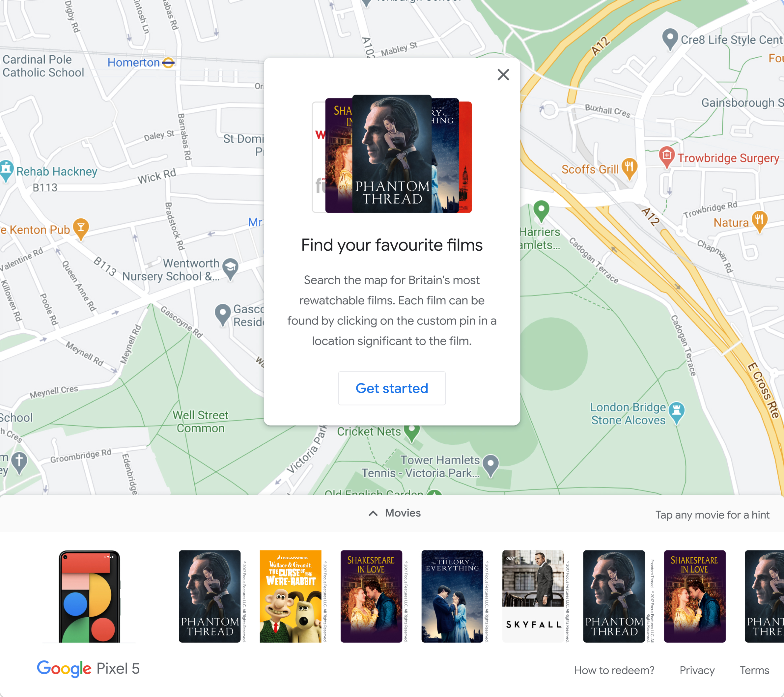
Task: Collapse the Movies panel chevron
Action: (x=373, y=513)
